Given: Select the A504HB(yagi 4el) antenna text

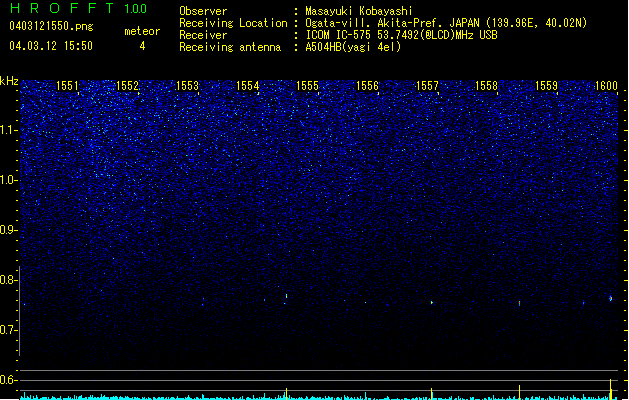Looking at the screenshot, I should (x=353, y=47).
